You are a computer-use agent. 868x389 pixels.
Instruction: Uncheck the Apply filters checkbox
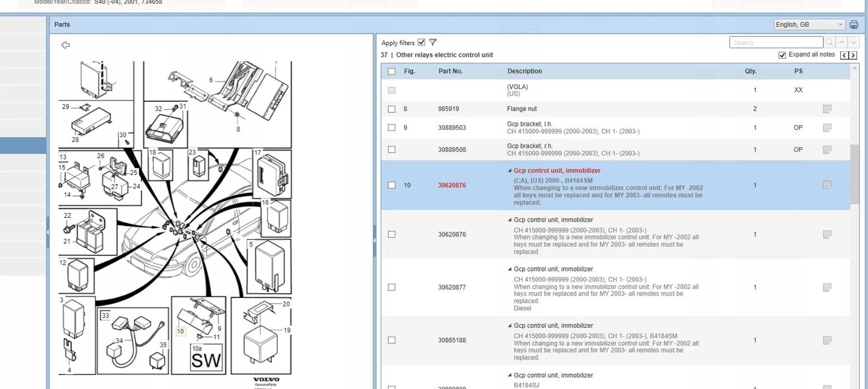(x=421, y=42)
